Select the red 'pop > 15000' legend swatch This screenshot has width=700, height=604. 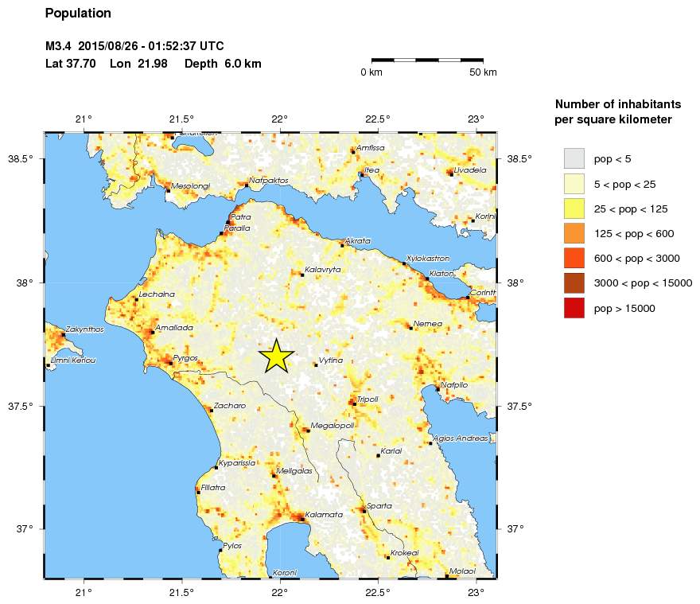[574, 308]
